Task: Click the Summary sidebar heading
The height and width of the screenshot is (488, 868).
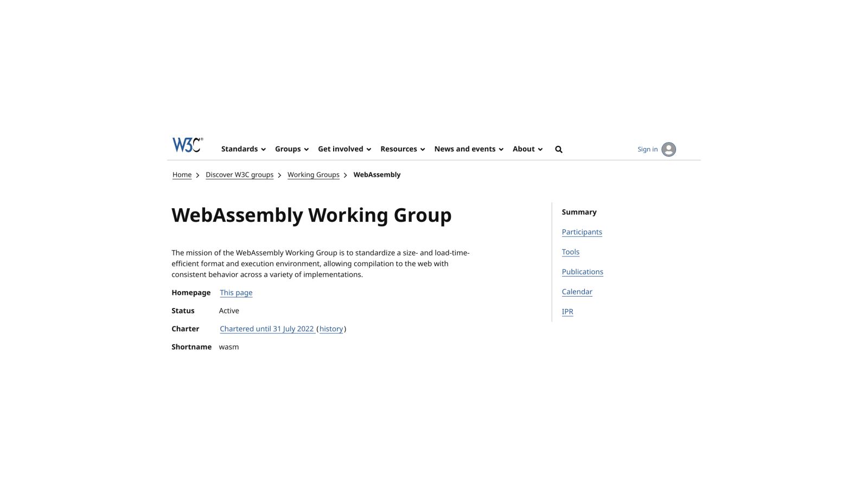Action: click(x=579, y=212)
